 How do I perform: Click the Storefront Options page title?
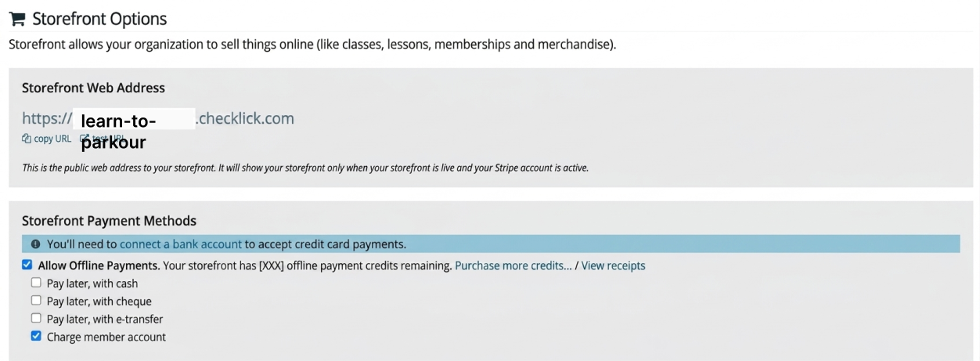pyautogui.click(x=99, y=19)
